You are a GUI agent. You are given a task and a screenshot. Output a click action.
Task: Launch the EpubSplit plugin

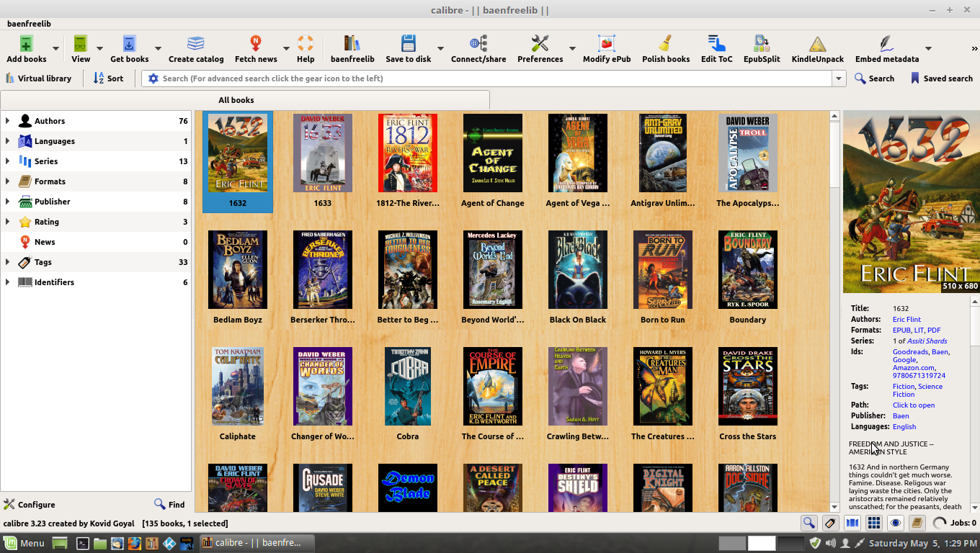click(x=762, y=43)
